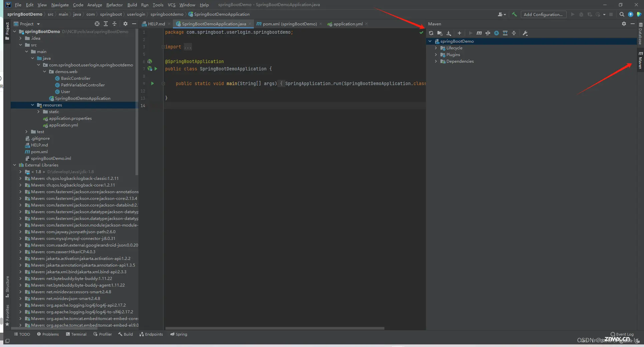
Task: Open Favorites side tool window
Action: (x=7, y=315)
